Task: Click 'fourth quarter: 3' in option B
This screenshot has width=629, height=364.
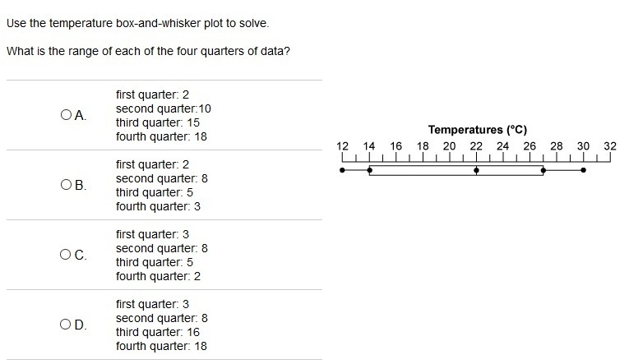Action: click(158, 206)
